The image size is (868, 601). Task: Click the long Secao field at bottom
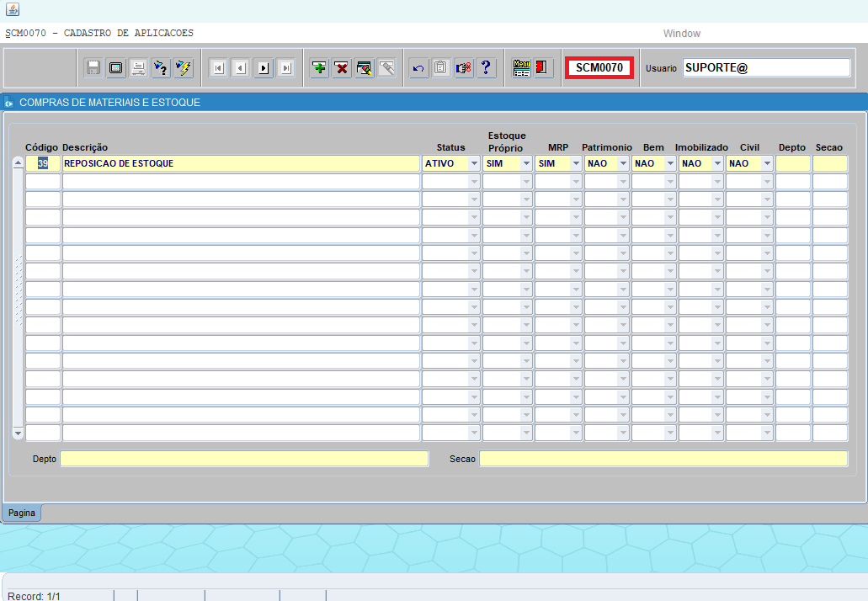(x=663, y=459)
